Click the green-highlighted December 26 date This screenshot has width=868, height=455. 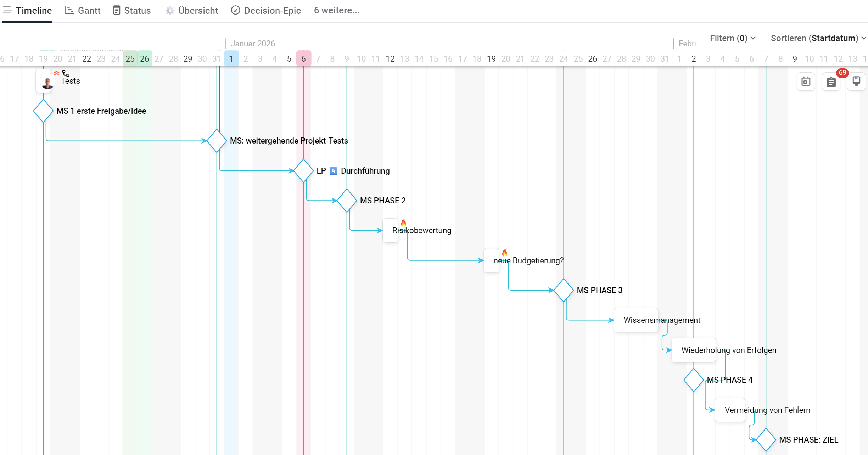[145, 58]
